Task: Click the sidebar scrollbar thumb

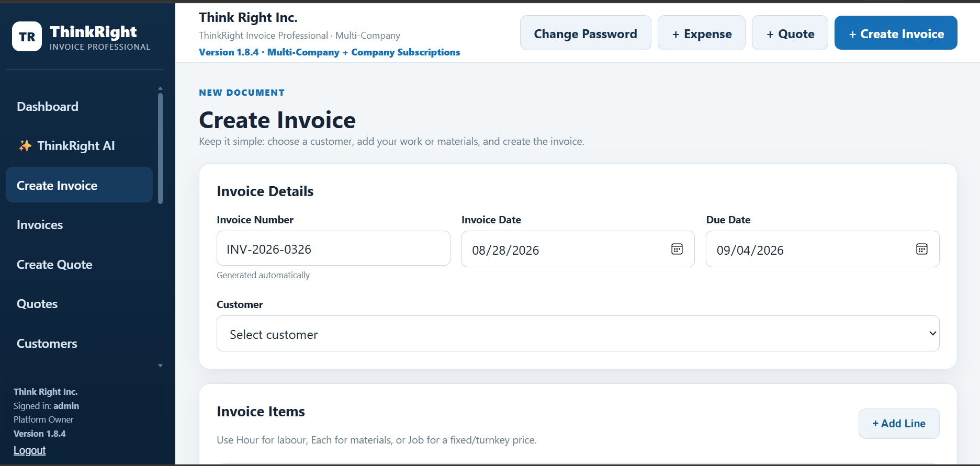Action: 160,148
